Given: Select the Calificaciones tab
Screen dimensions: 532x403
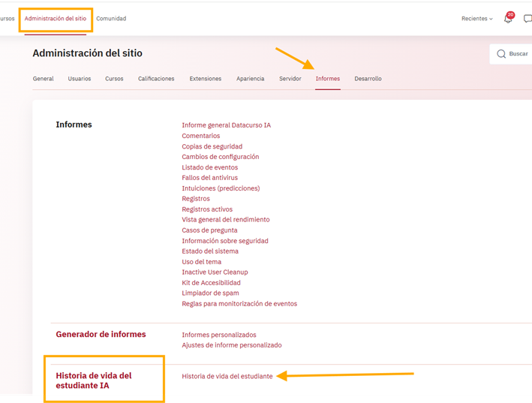Looking at the screenshot, I should [156, 79].
